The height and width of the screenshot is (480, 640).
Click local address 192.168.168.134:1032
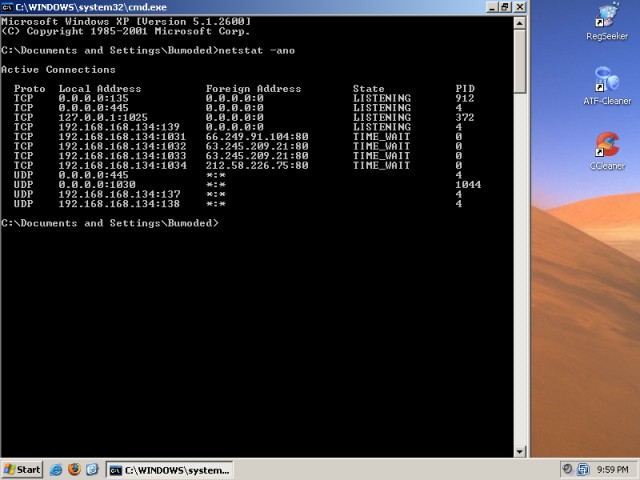click(x=122, y=146)
